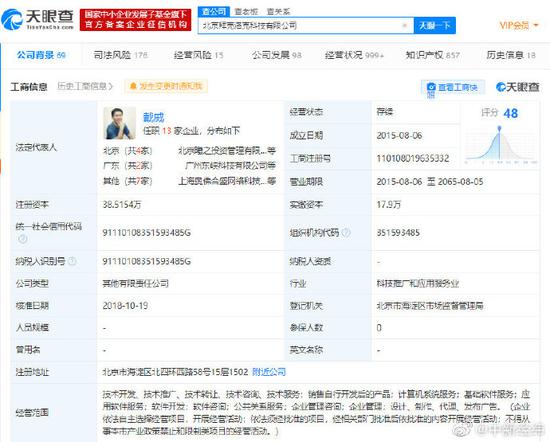
Task: Click the Tianyancha logo at top left
Action: (38, 19)
